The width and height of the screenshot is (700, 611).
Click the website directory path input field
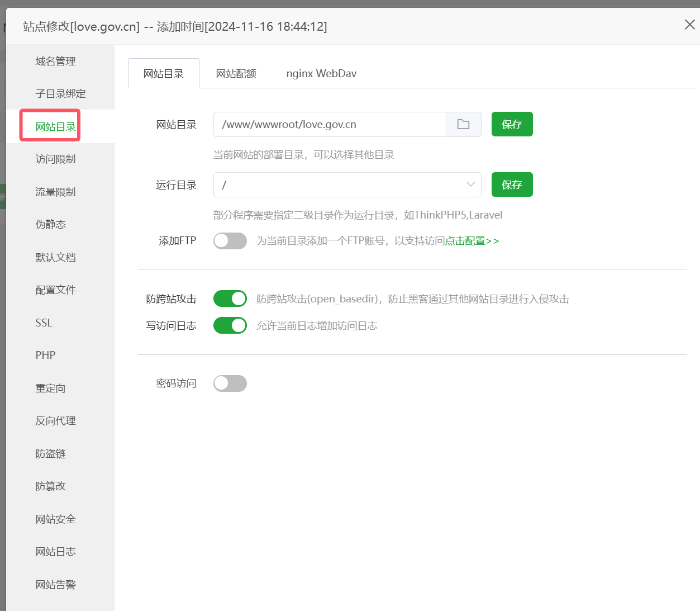330,124
